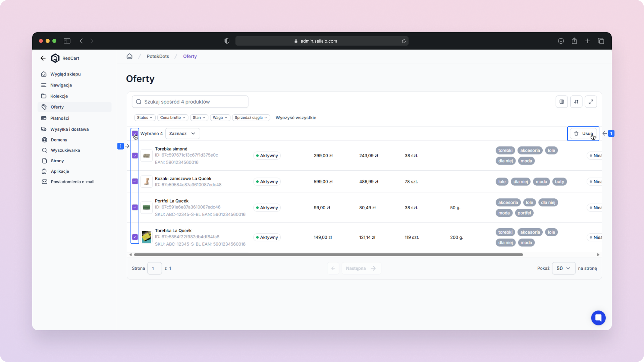Toggle Safari sidebar icon
Viewport: 644px width, 362px height.
click(x=67, y=41)
